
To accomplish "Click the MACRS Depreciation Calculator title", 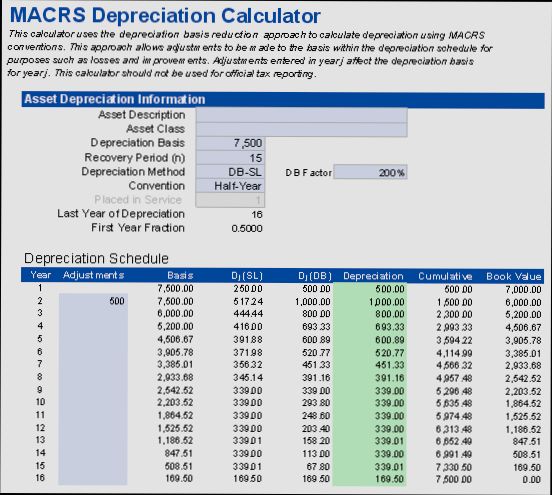I will pyautogui.click(x=165, y=15).
